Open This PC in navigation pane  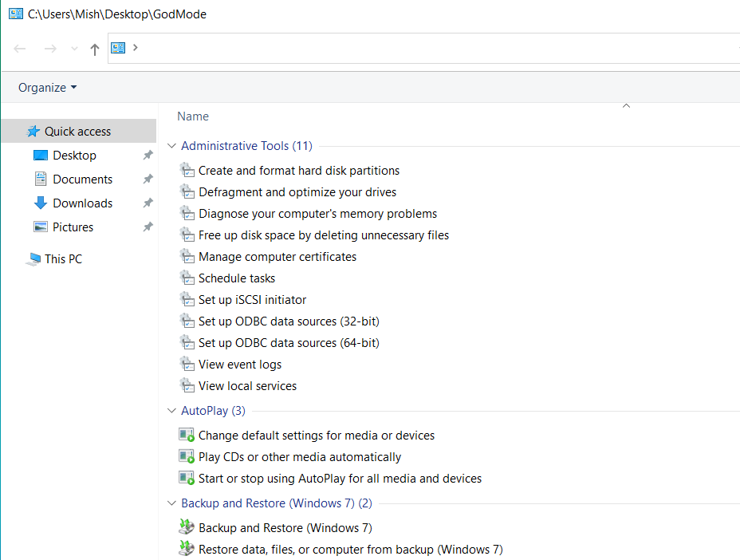point(63,259)
